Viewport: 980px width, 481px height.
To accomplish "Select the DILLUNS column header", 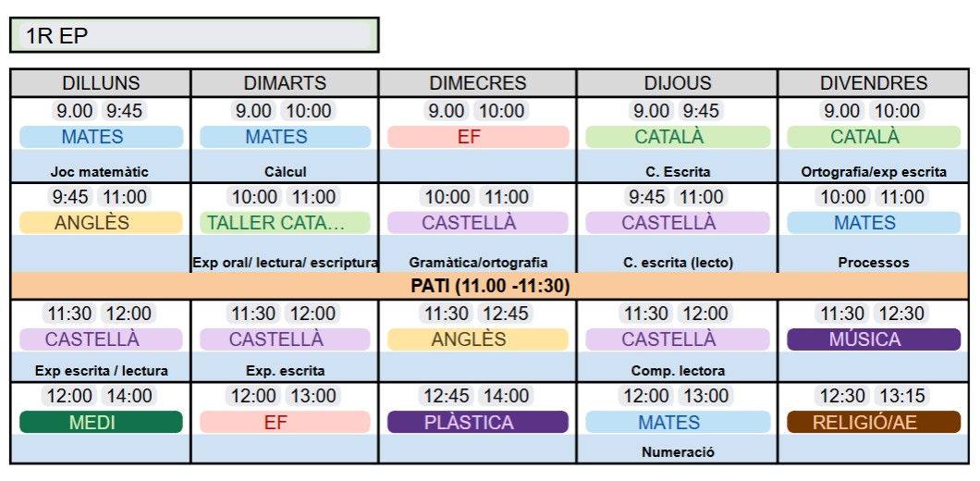I will tap(101, 83).
